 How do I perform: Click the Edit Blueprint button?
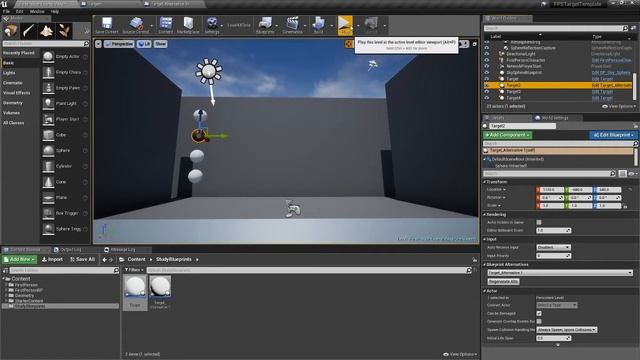point(613,135)
